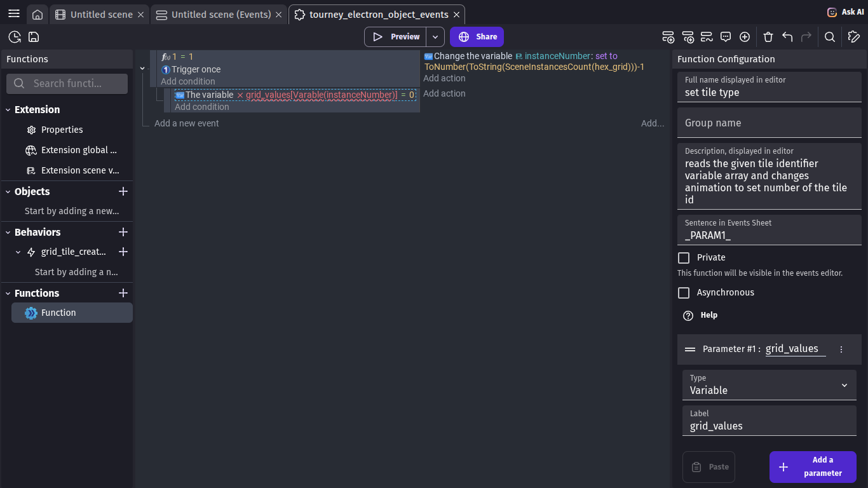This screenshot has width=868, height=488.
Task: Click the Share button
Action: [477, 37]
